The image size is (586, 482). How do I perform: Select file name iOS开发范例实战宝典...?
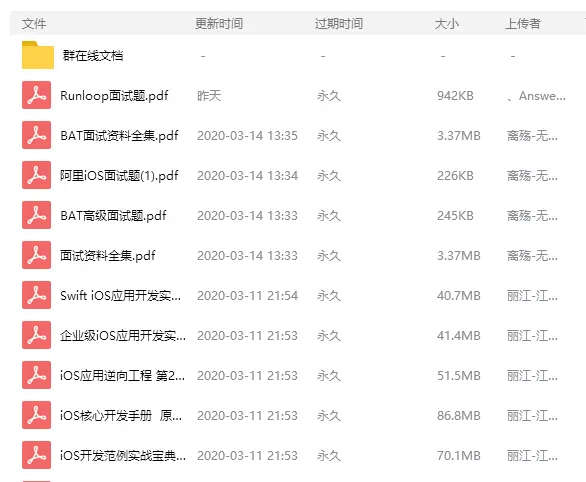click(123, 455)
